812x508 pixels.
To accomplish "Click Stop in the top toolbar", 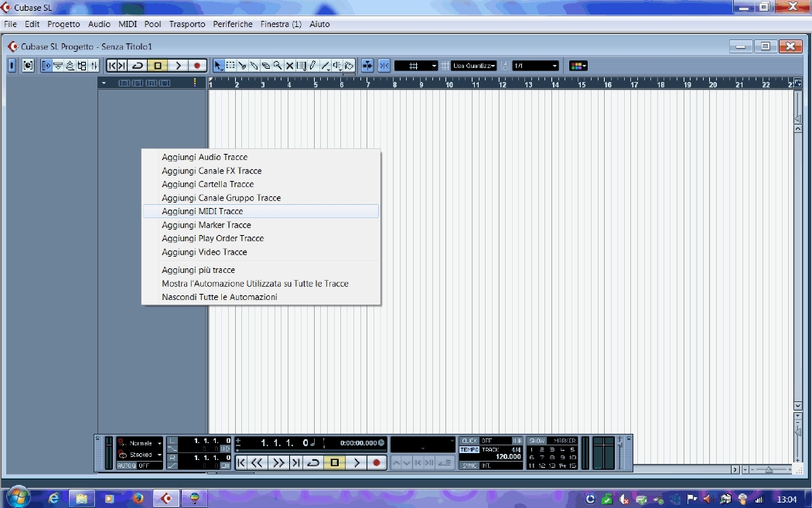I will click(x=158, y=66).
